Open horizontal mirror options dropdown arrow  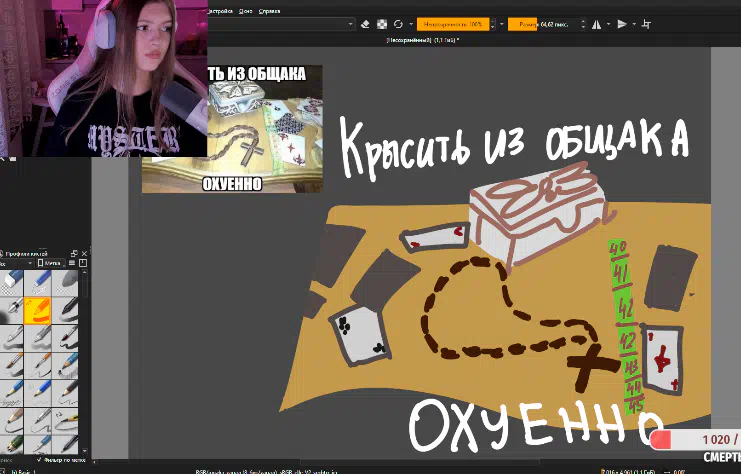pos(608,24)
